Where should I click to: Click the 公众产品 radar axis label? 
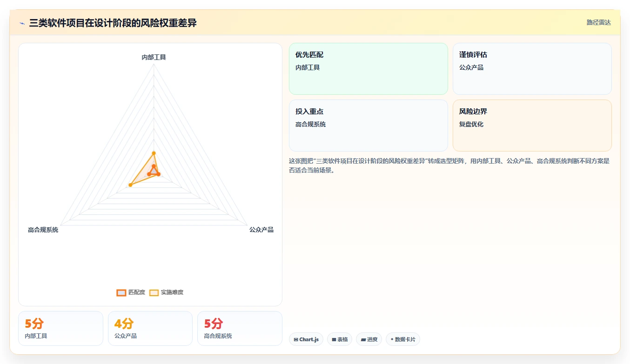261,230
